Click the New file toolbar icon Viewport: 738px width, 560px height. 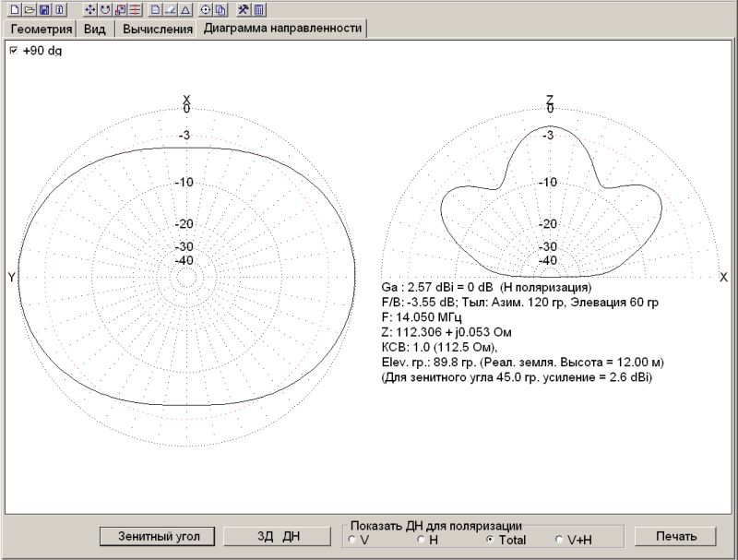14,9
